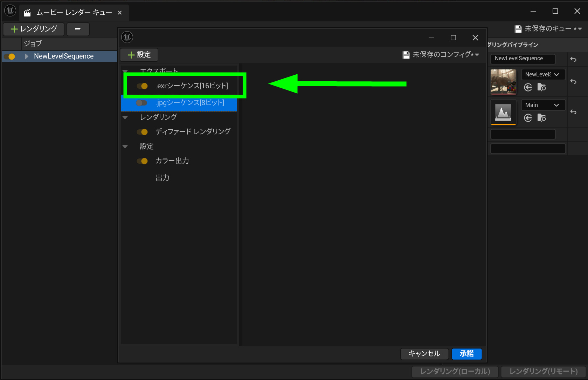
Task: Toggle the カラー出力 switch off
Action: tap(142, 161)
